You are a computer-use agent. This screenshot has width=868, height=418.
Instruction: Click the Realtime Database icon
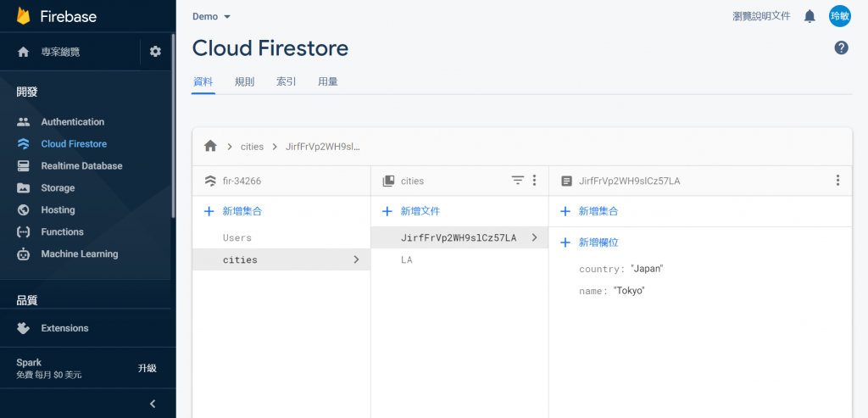click(23, 165)
